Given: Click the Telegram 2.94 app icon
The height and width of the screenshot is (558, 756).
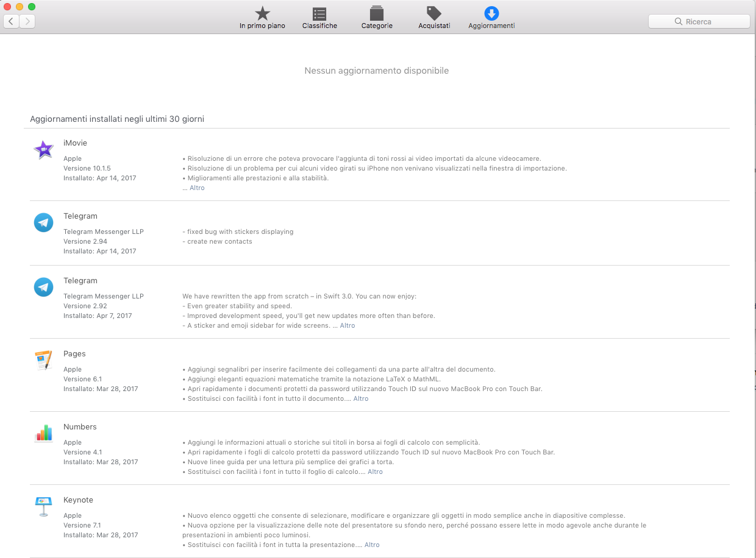Looking at the screenshot, I should pyautogui.click(x=43, y=222).
